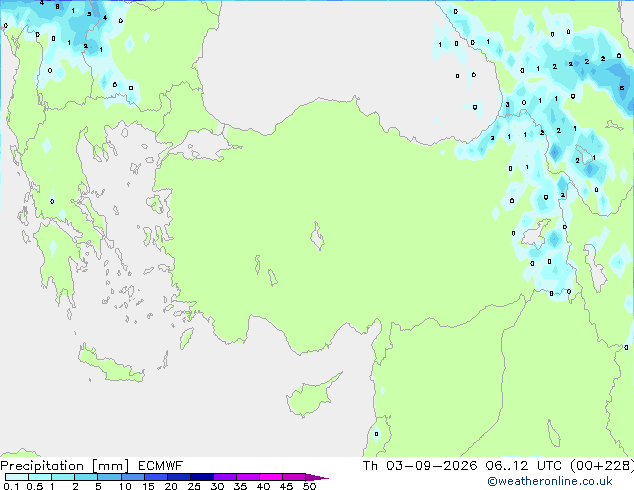Choose the 15–20 mm legend color segment

point(155,477)
